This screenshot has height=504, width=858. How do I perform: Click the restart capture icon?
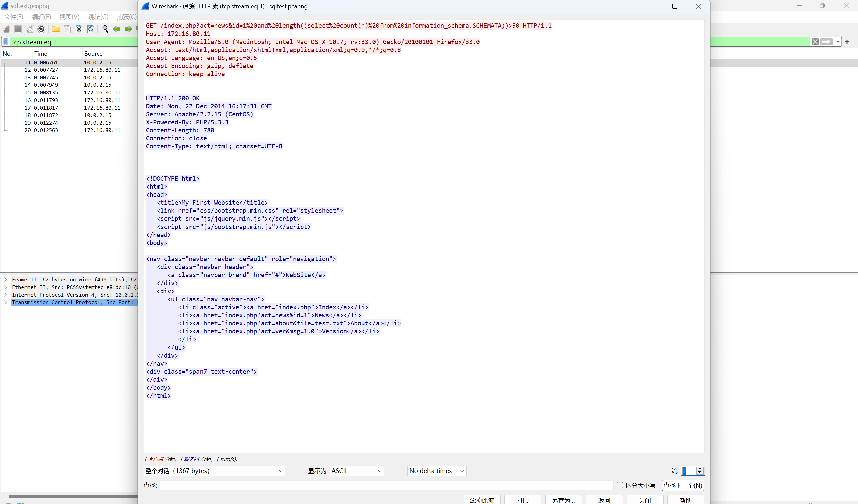(x=30, y=29)
